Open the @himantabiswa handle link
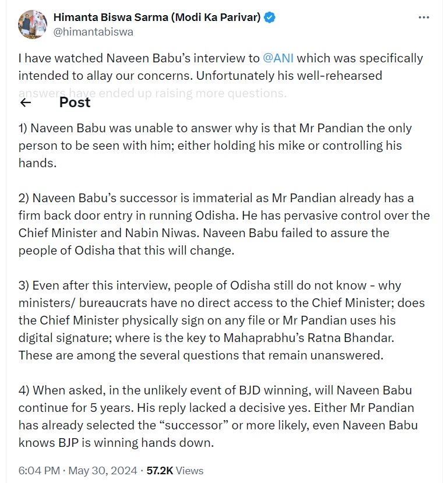This screenshot has height=483, width=448. (93, 32)
